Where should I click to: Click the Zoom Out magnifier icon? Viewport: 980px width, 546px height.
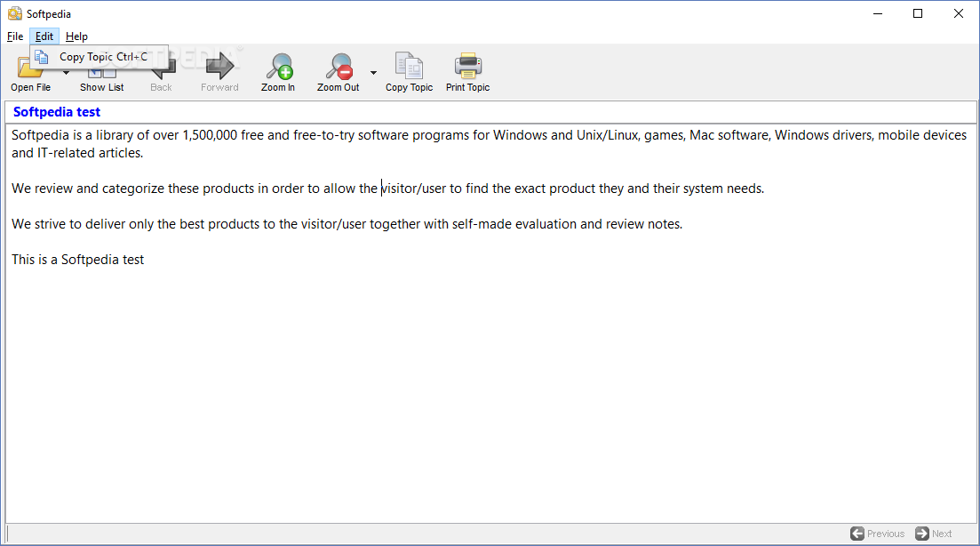coord(339,66)
